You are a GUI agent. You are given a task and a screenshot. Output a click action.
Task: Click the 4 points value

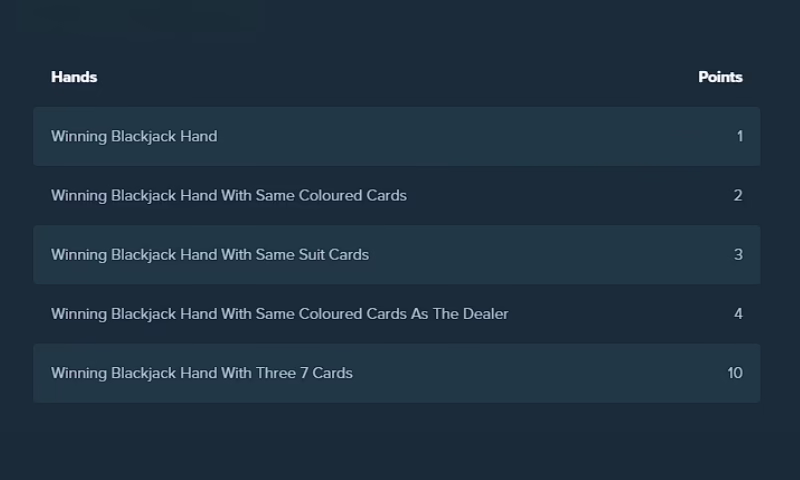pyautogui.click(x=738, y=314)
